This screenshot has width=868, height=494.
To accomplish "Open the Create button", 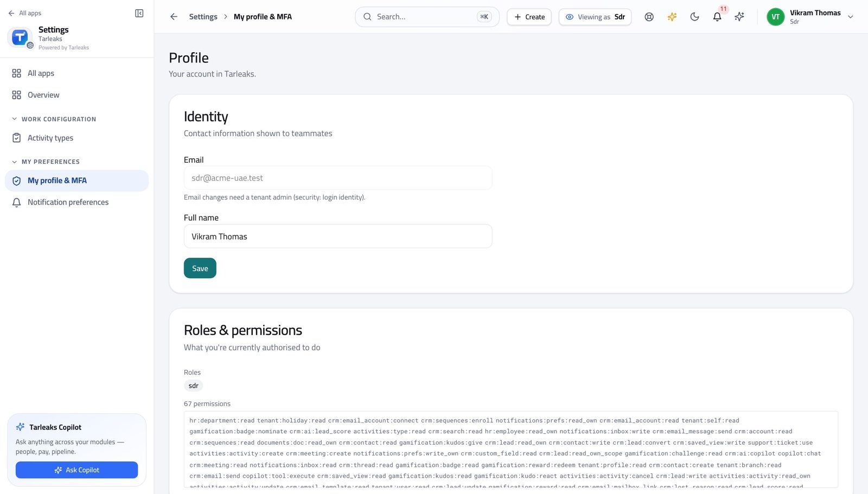I will pos(529,17).
